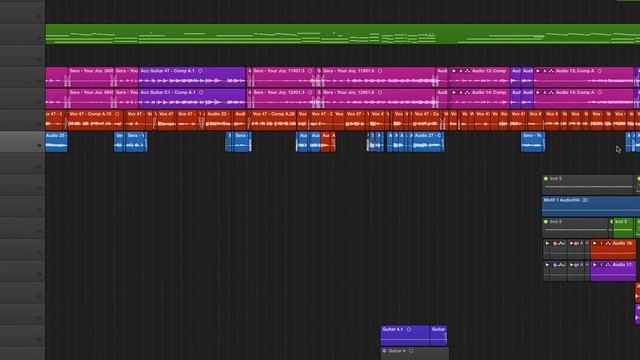Screen dimensions: 640x360
Task: Click the loop icon on Audio 14: Comp A
Action: click(x=600, y=93)
